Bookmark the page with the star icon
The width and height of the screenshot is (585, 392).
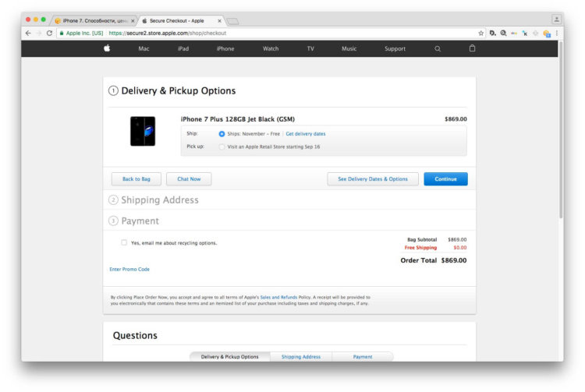481,34
